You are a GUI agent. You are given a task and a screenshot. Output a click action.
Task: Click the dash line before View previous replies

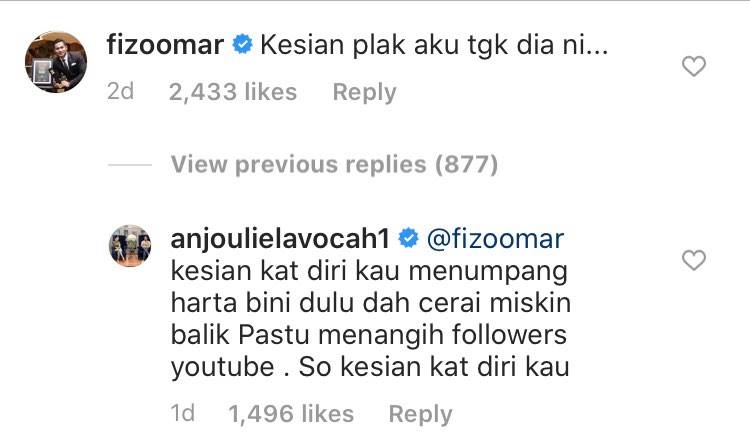point(130,165)
